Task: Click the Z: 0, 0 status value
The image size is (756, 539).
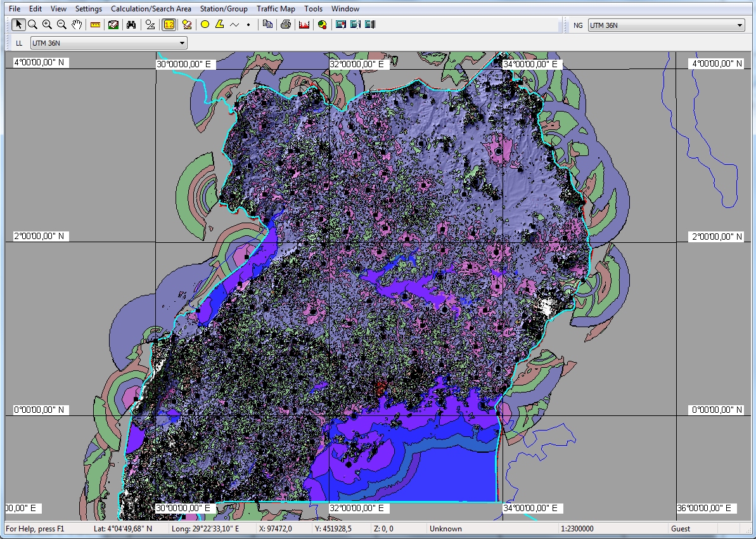Action: coord(383,529)
